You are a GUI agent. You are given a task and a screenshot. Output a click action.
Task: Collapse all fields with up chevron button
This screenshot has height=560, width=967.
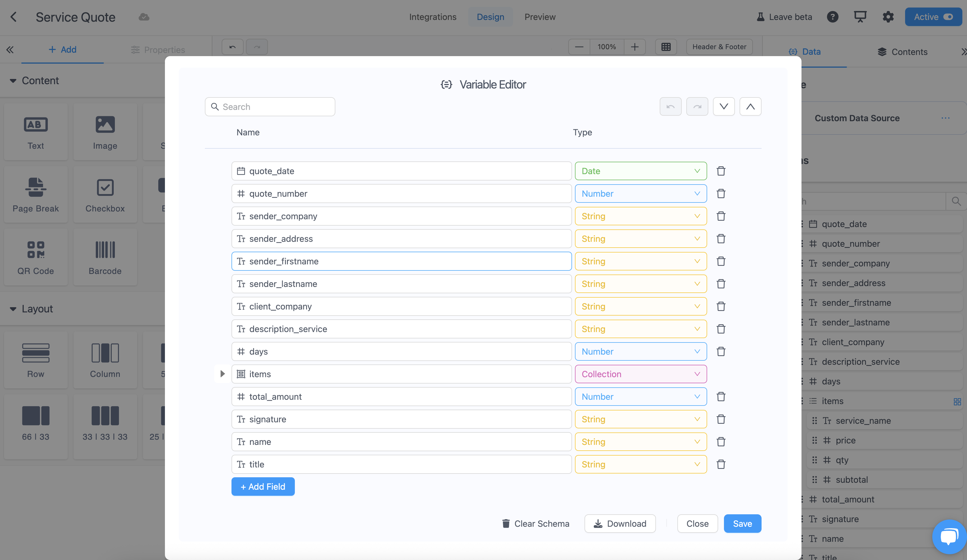[750, 107]
